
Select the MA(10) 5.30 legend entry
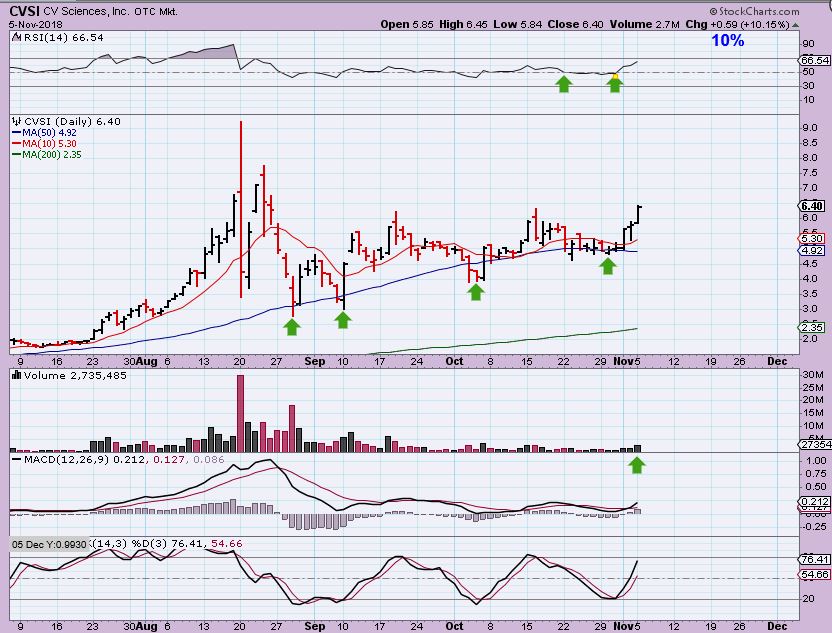click(x=49, y=144)
